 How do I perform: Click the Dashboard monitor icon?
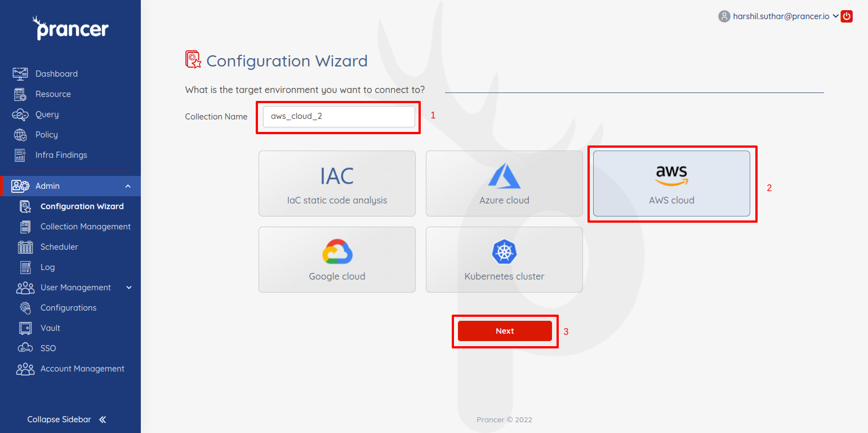pyautogui.click(x=20, y=74)
